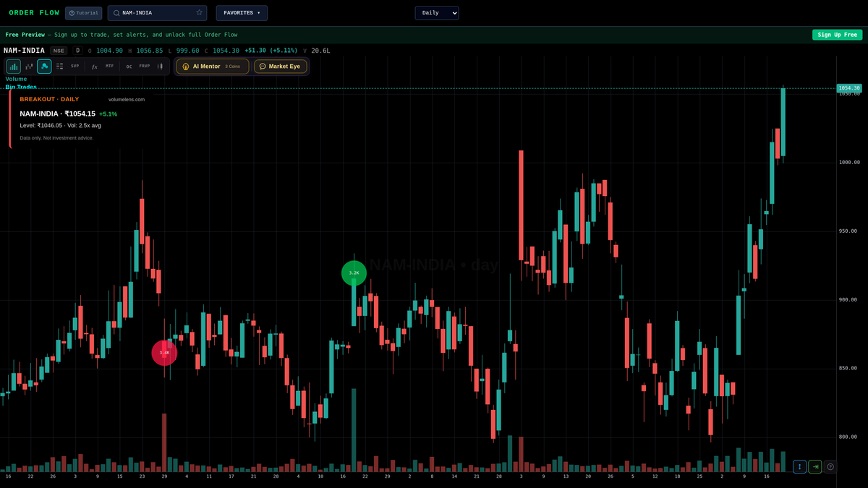
Task: Click the NSE exchange badge
Action: click(59, 51)
